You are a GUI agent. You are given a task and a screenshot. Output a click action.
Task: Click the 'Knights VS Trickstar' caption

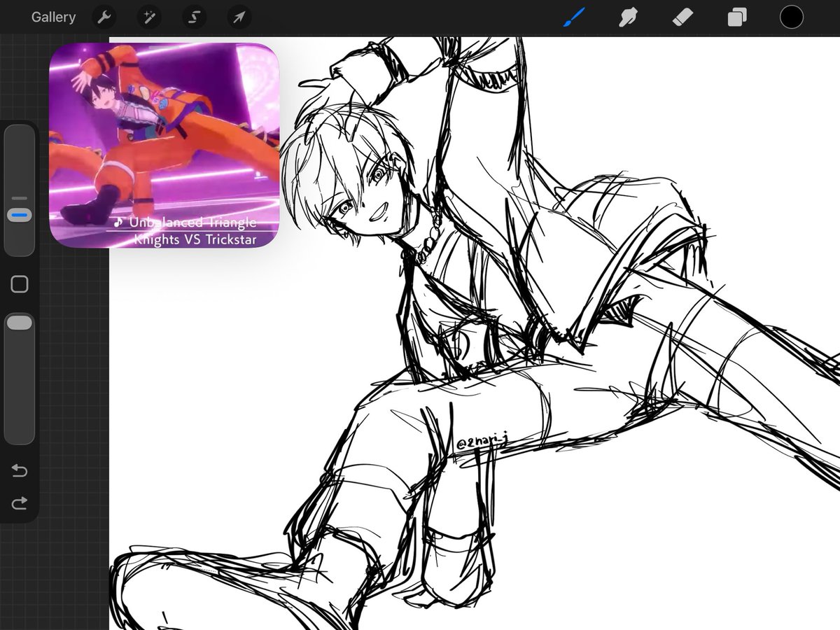(195, 239)
